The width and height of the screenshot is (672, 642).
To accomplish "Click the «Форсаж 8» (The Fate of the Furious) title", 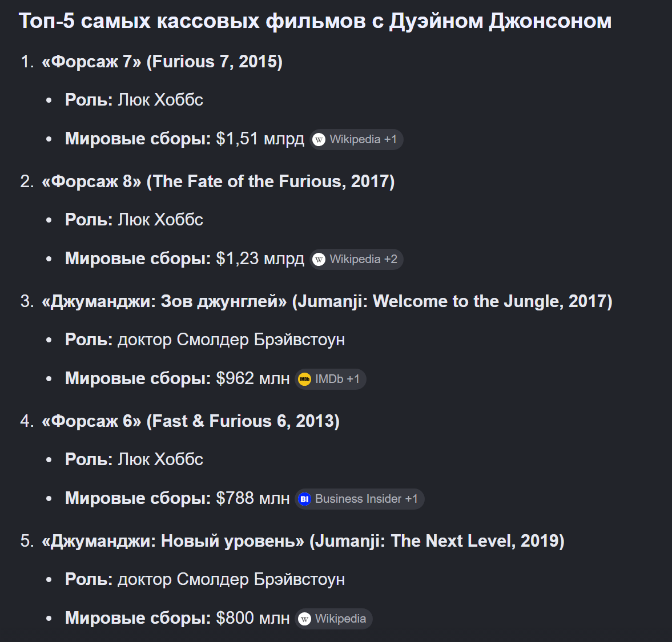I will tap(218, 181).
